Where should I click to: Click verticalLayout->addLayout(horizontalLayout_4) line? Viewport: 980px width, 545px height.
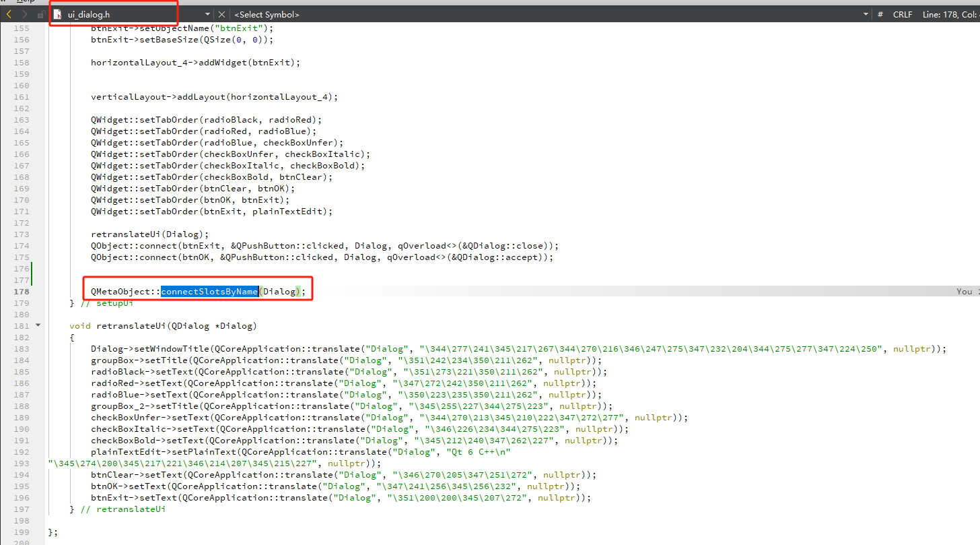pyautogui.click(x=214, y=97)
